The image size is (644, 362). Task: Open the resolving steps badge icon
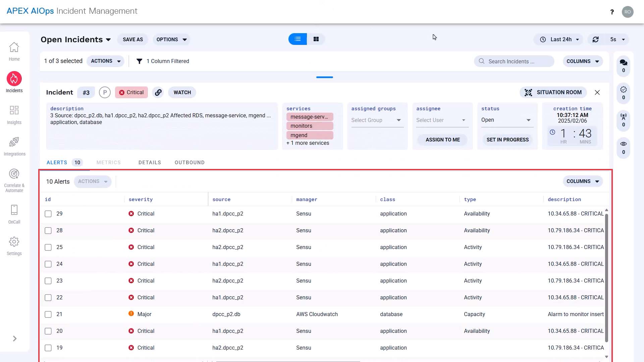click(x=624, y=89)
